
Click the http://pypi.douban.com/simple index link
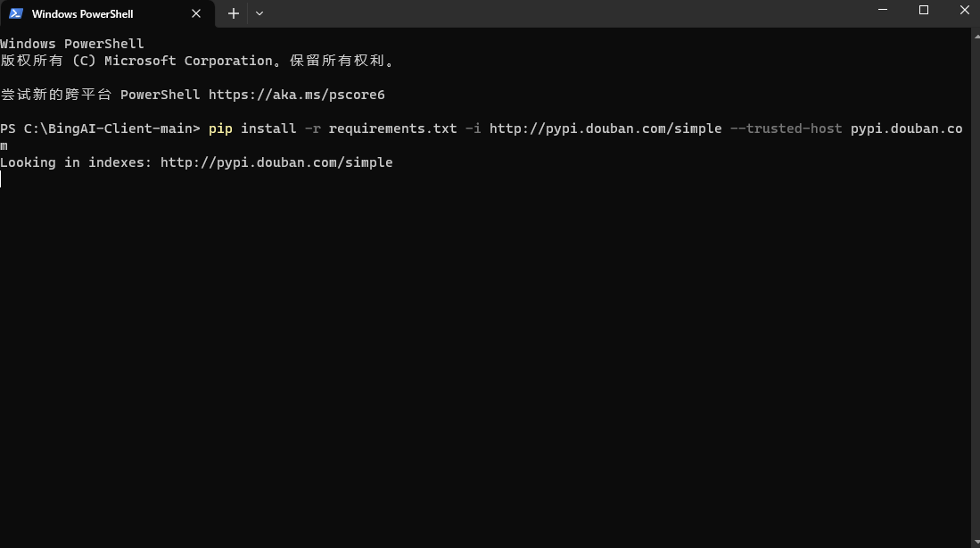click(x=276, y=162)
